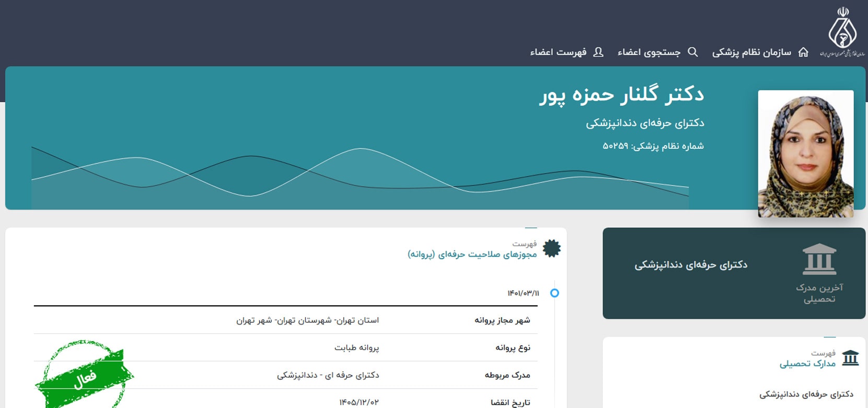The height and width of the screenshot is (408, 868).
Task: Click the building icon beside مدارک تحصیلی
Action: pos(850,358)
